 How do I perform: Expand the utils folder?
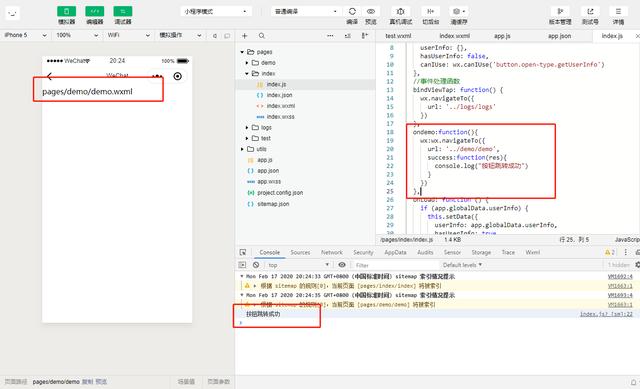tap(242, 149)
